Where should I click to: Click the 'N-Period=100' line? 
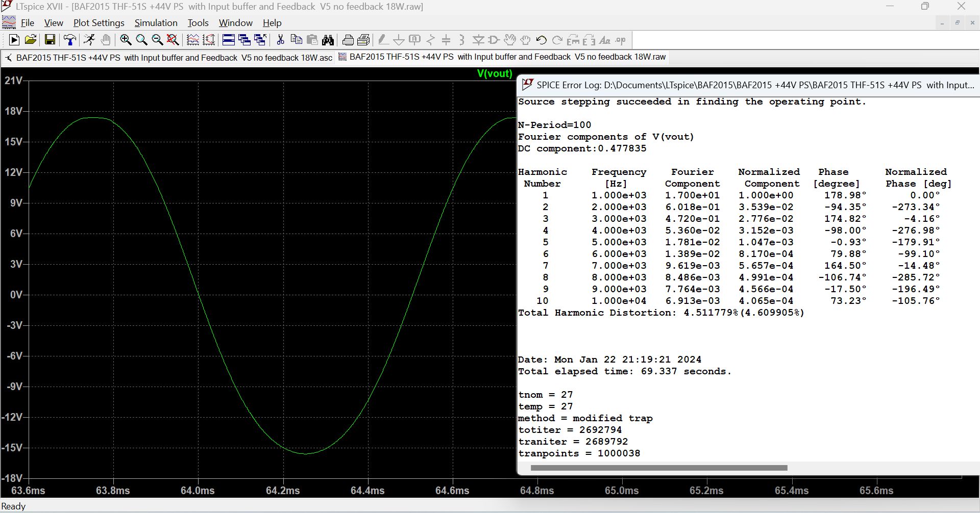coord(554,125)
